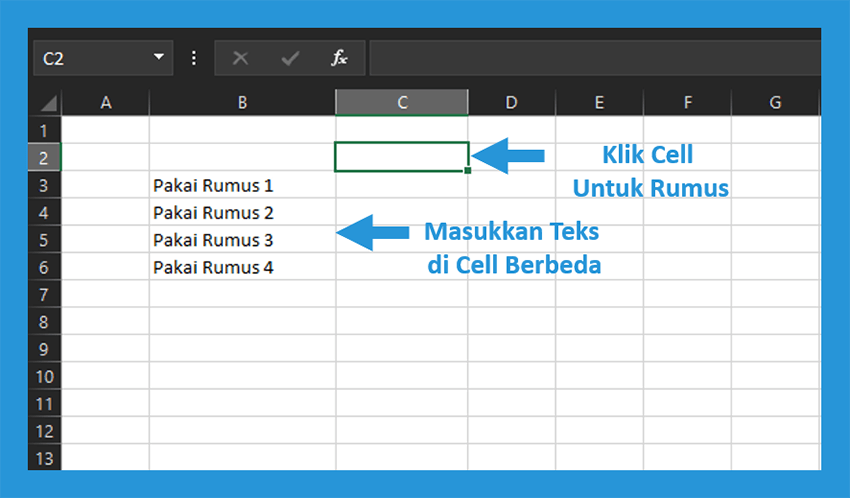
Task: Select row 10 header
Action: [x=44, y=376]
